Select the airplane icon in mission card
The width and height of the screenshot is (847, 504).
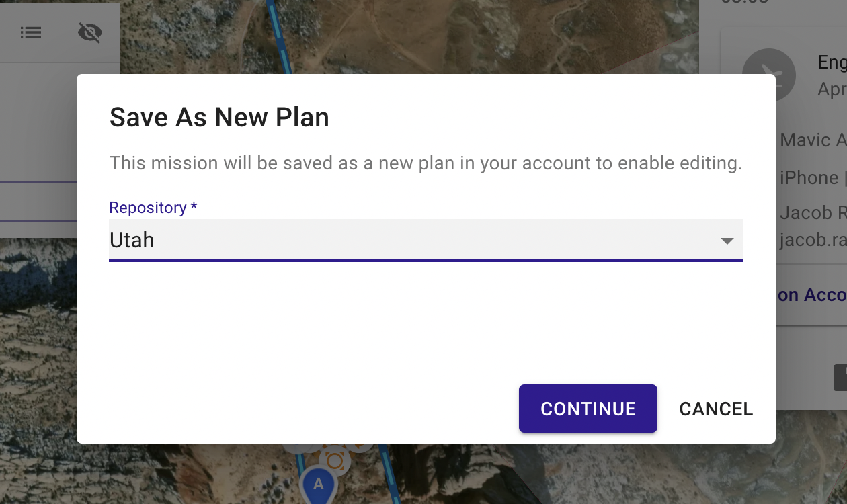click(769, 75)
